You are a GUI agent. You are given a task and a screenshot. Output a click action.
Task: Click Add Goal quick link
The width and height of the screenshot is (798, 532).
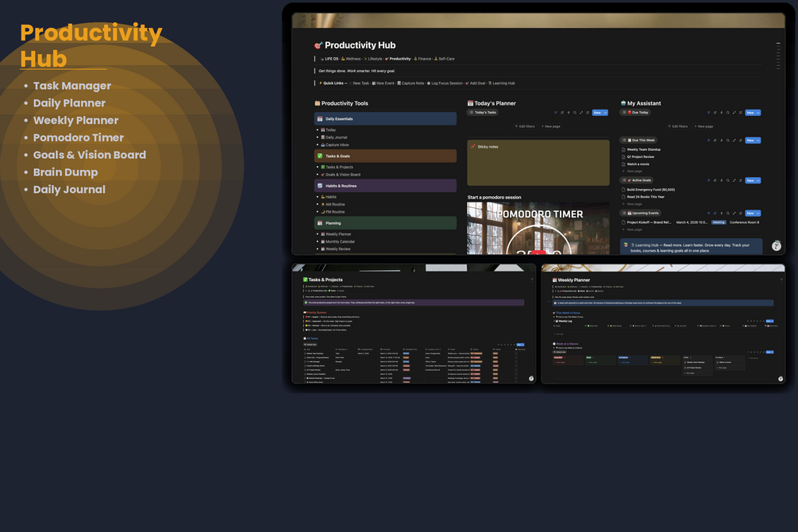(x=475, y=83)
